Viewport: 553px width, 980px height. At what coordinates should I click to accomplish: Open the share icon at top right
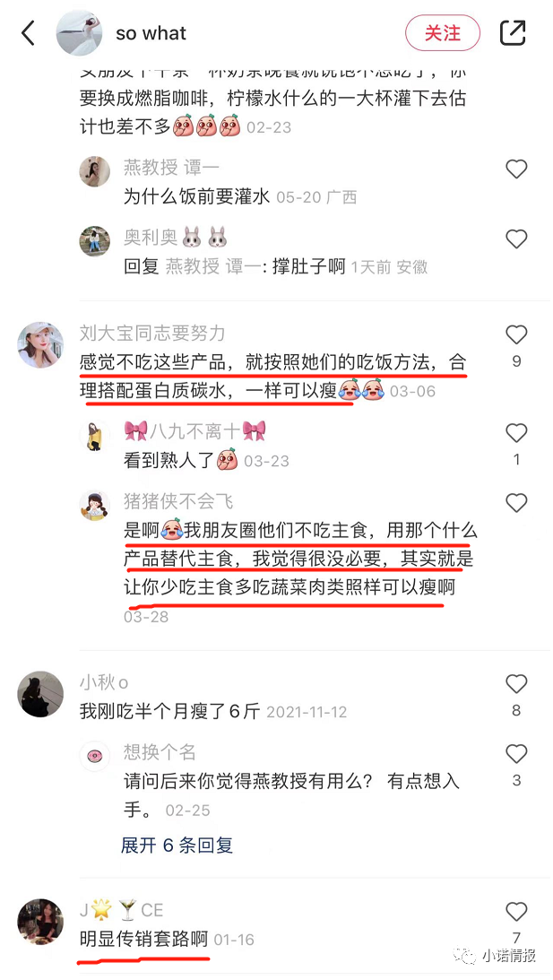coord(513,32)
